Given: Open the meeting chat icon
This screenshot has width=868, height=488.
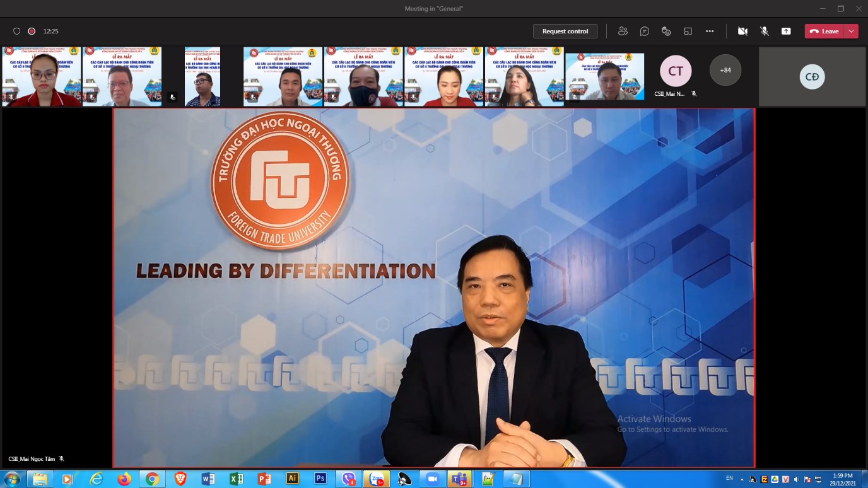Looking at the screenshot, I should [645, 31].
